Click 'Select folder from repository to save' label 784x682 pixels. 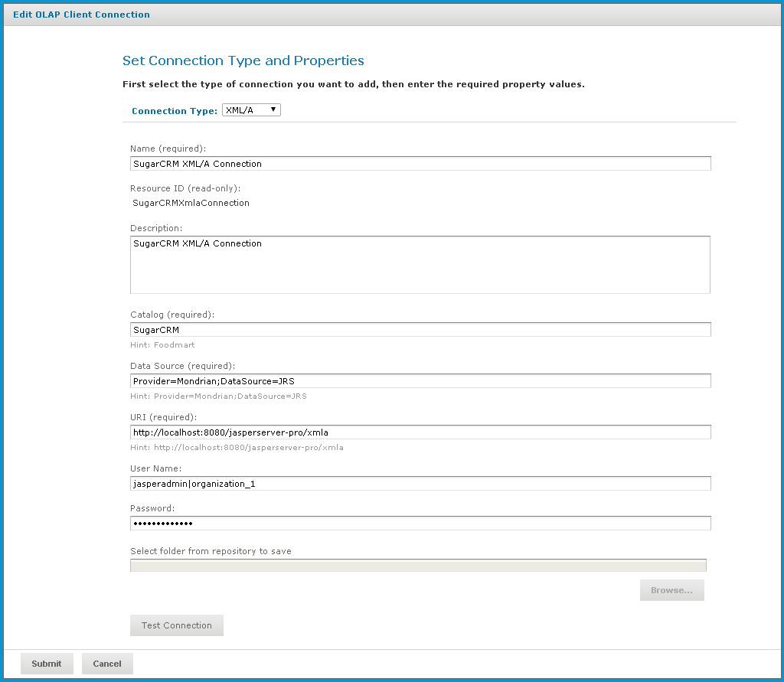point(211,551)
